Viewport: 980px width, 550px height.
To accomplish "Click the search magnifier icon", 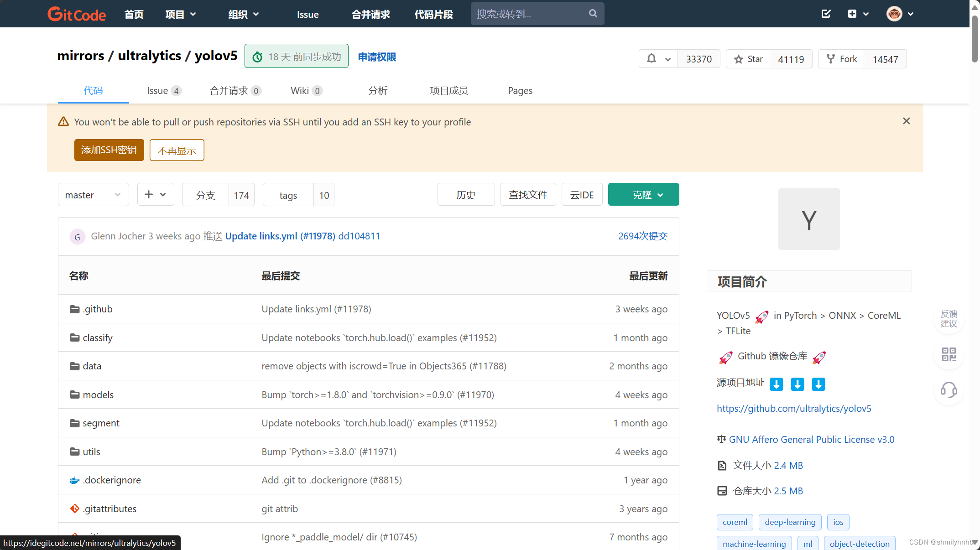I will 593,14.
